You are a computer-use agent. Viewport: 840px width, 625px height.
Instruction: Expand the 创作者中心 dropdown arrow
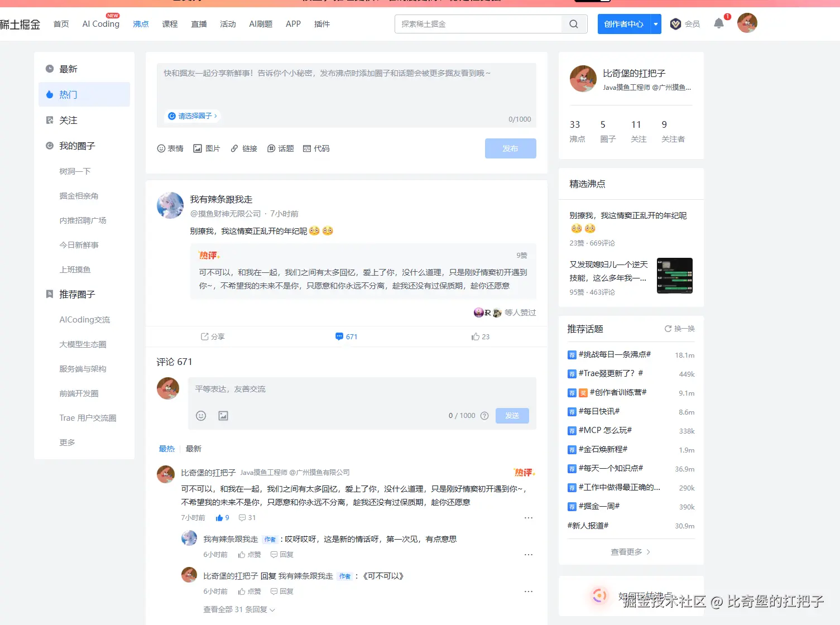coord(656,24)
